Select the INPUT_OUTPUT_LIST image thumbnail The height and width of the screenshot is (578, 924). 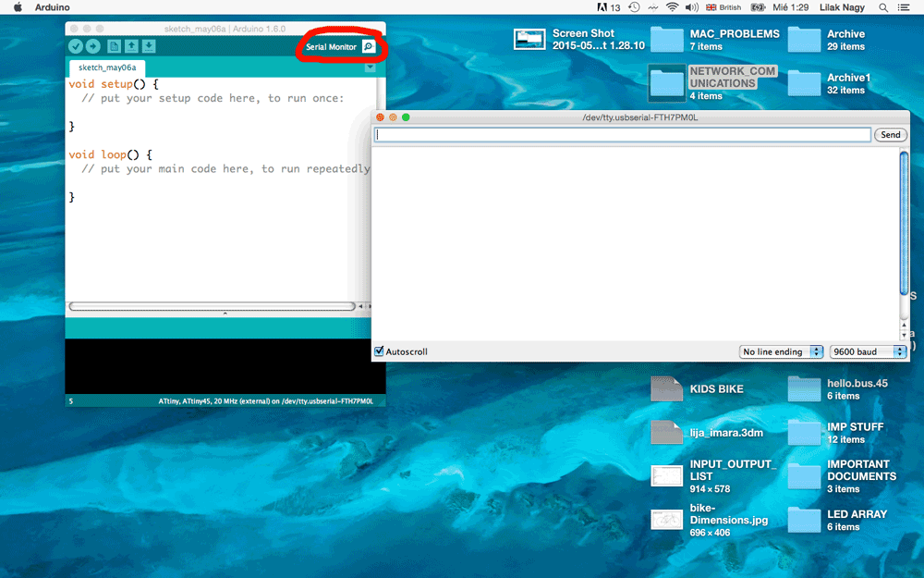point(666,476)
